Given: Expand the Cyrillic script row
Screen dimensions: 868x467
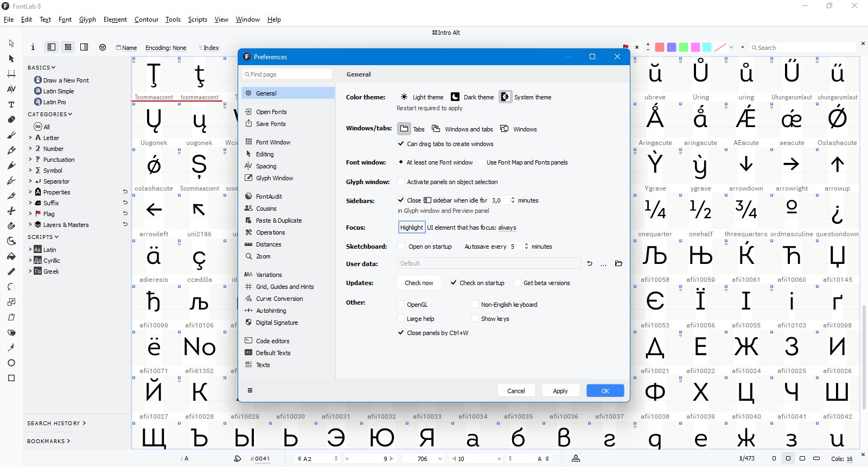Looking at the screenshot, I should [30, 260].
